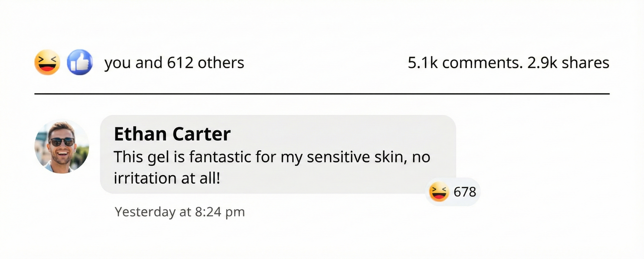Click the sunglasses in the avatar photo
644x259 pixels.
point(62,142)
